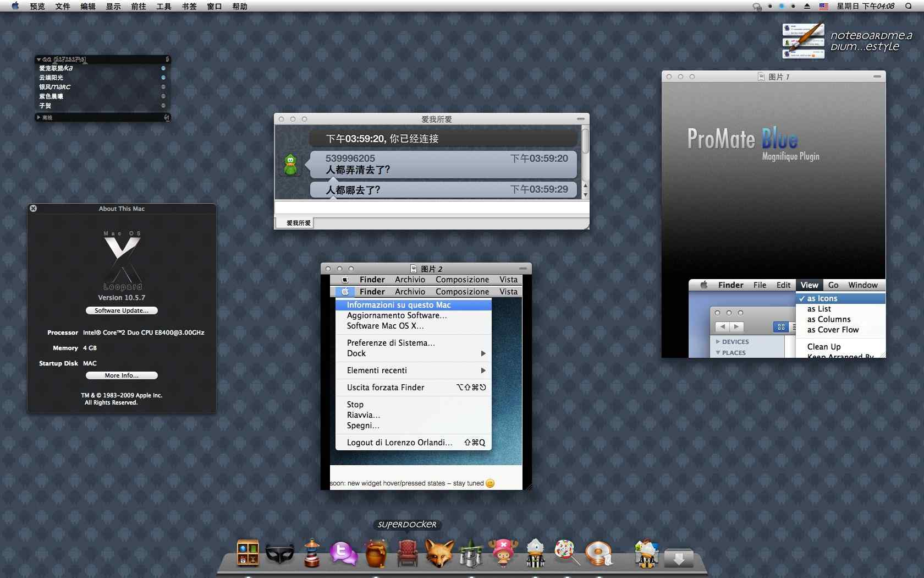Click the Version 10.5.7 text

[x=122, y=297]
